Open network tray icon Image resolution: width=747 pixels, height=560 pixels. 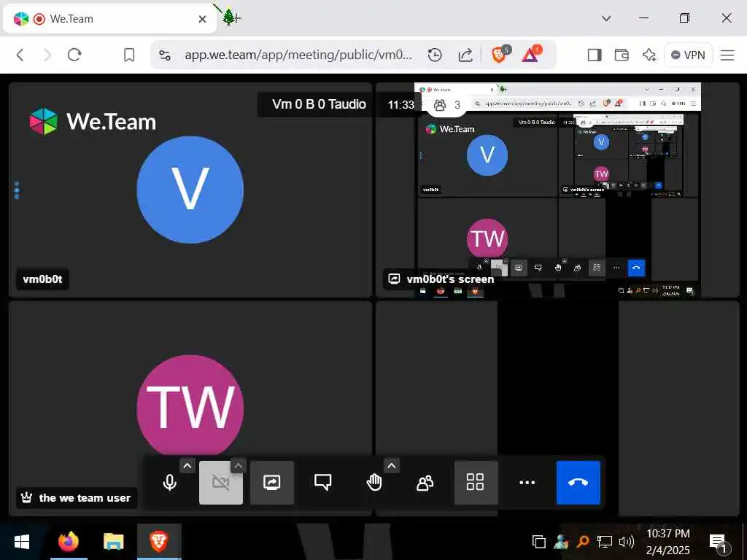coord(605,542)
